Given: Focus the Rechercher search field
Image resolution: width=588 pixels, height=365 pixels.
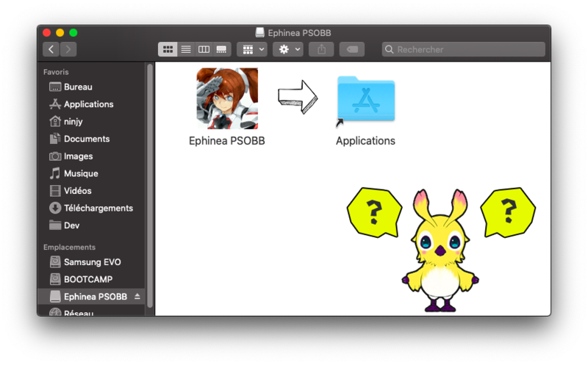Looking at the screenshot, I should pos(464,49).
